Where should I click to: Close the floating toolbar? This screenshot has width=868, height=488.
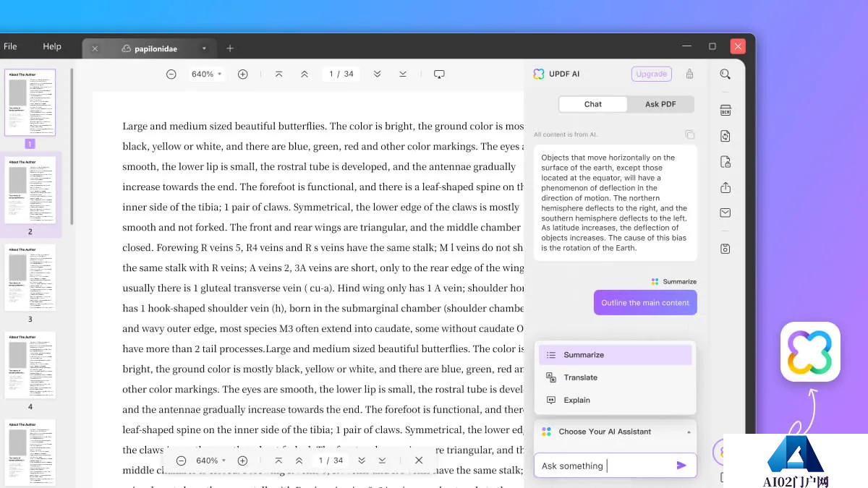(x=419, y=461)
